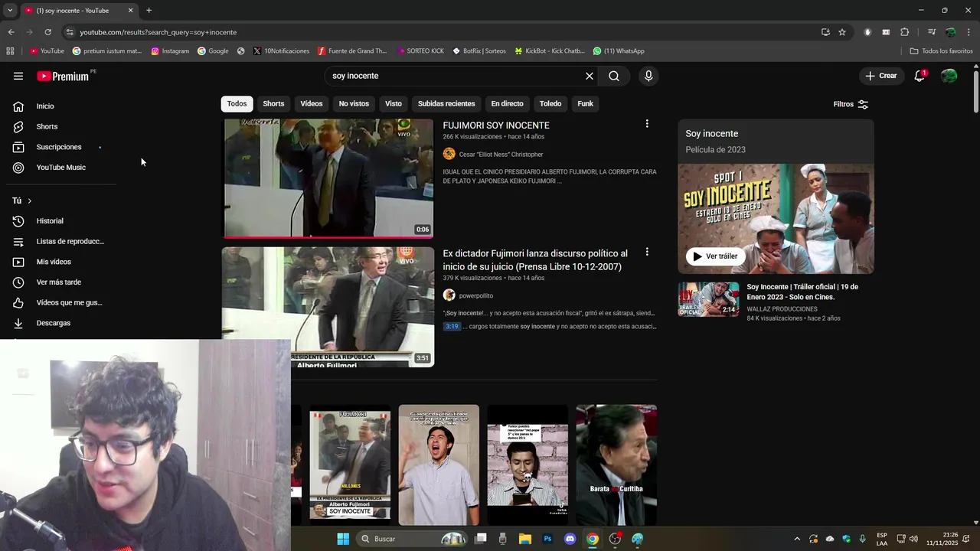The width and height of the screenshot is (980, 551).
Task: Click the taskbar Buscar search box
Action: click(x=412, y=539)
